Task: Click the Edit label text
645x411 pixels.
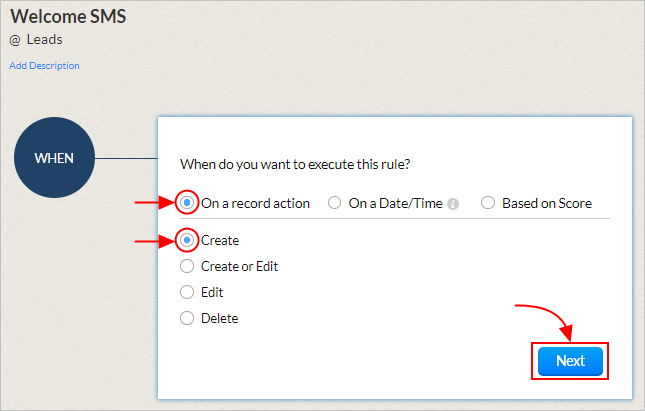Action: coord(212,293)
